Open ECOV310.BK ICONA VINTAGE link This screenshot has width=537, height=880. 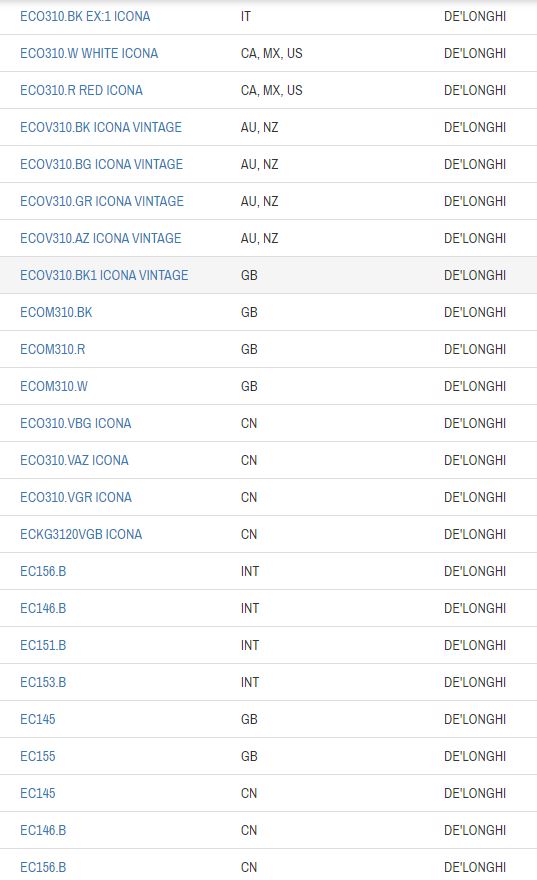[101, 127]
